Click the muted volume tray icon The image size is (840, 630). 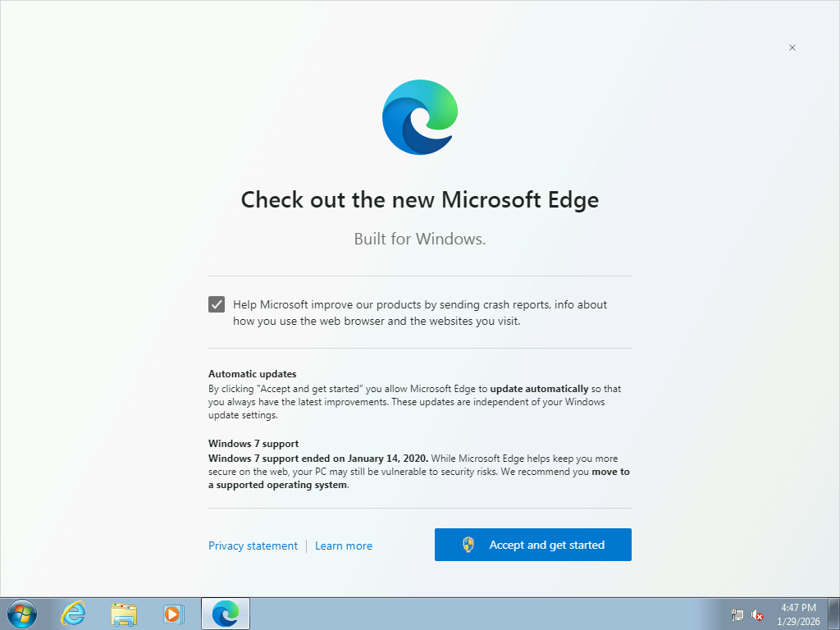coord(757,614)
